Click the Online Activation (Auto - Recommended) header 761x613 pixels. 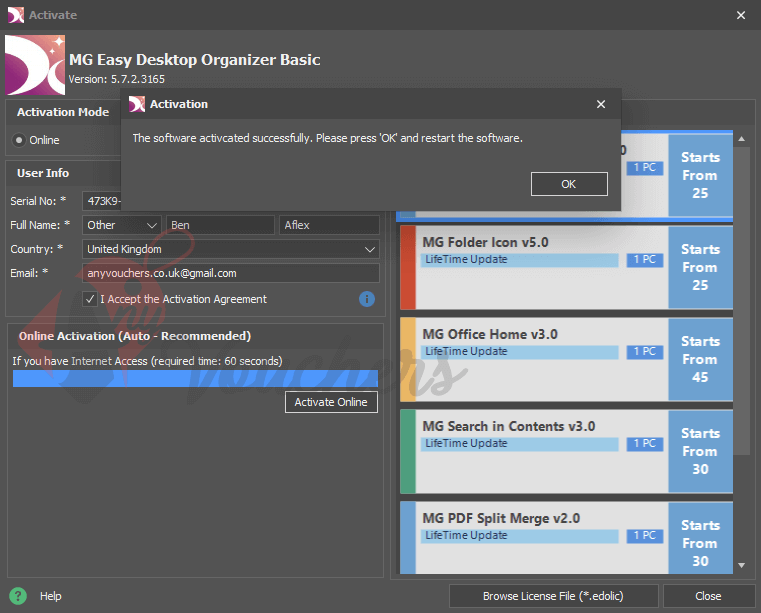point(134,336)
